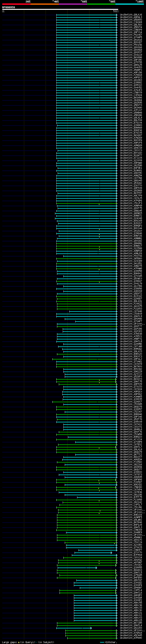Open hit UniRef100_C9WSP9
Screen dimensions: 146x644
click(131, 30)
